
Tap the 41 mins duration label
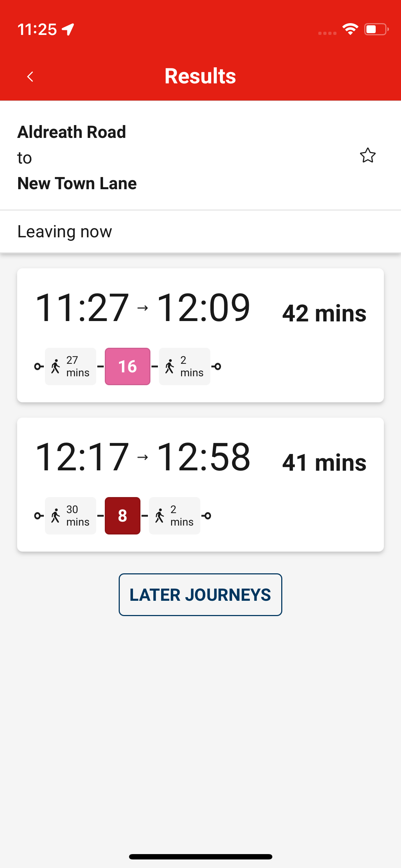pyautogui.click(x=324, y=463)
